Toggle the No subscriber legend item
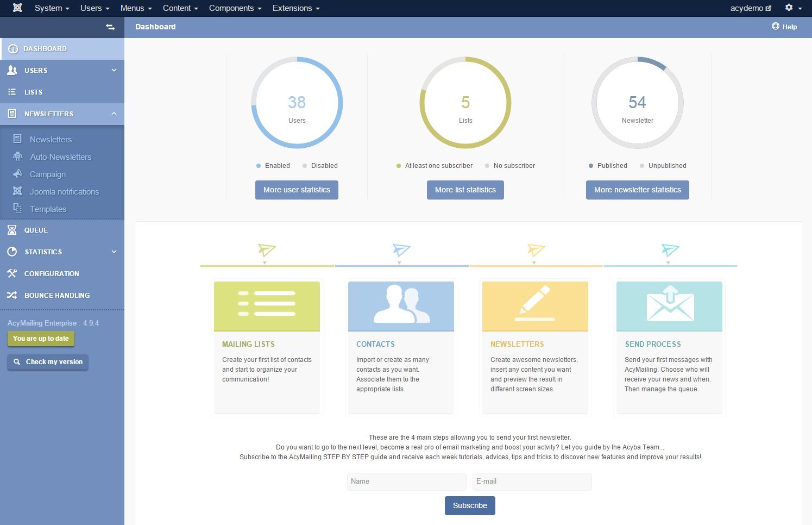 510,166
